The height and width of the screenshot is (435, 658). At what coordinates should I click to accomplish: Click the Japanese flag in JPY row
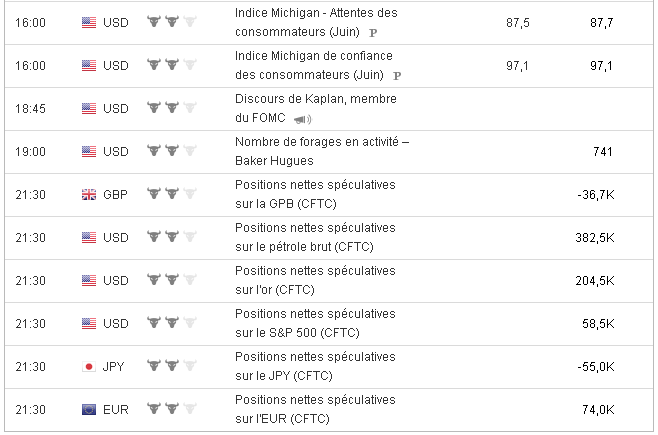click(x=88, y=367)
